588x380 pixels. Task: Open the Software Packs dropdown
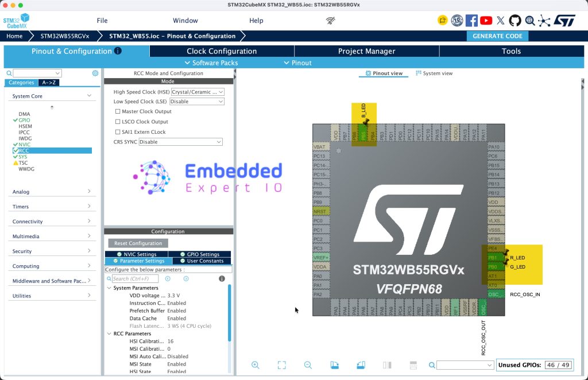pyautogui.click(x=211, y=63)
